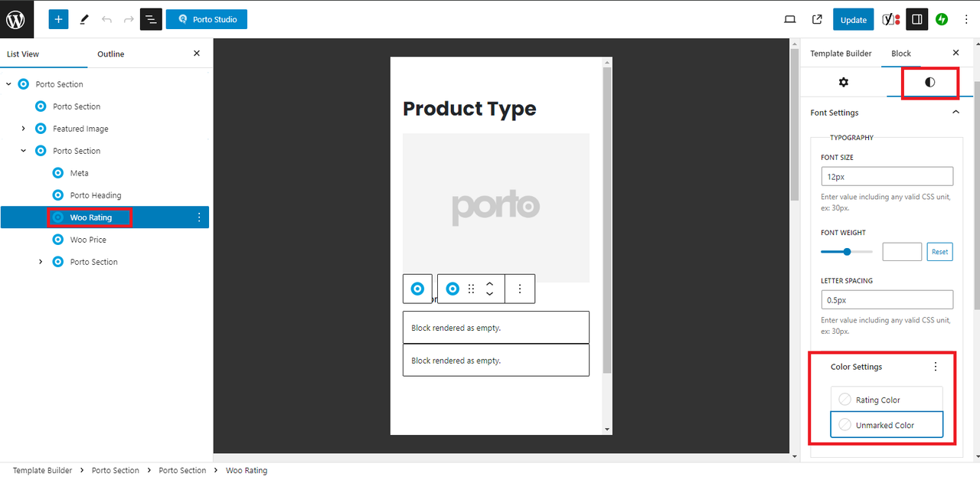Switch to the Outline tab
Screen dimensions: 980x477
(x=111, y=54)
